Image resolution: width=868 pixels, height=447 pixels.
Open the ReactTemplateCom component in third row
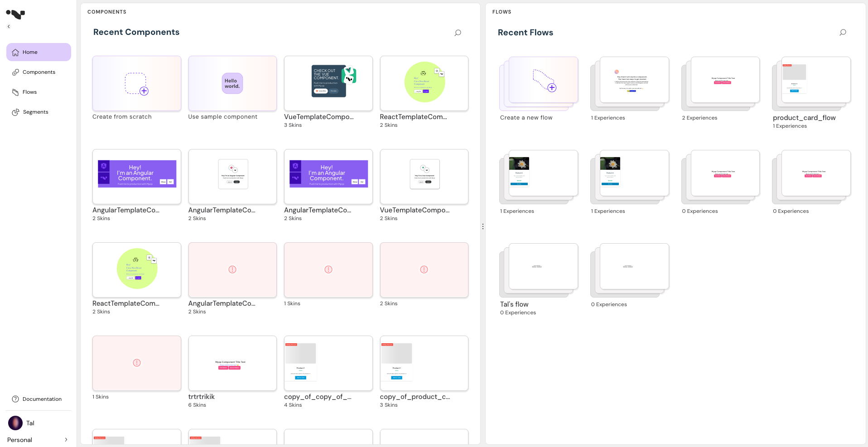coord(136,270)
